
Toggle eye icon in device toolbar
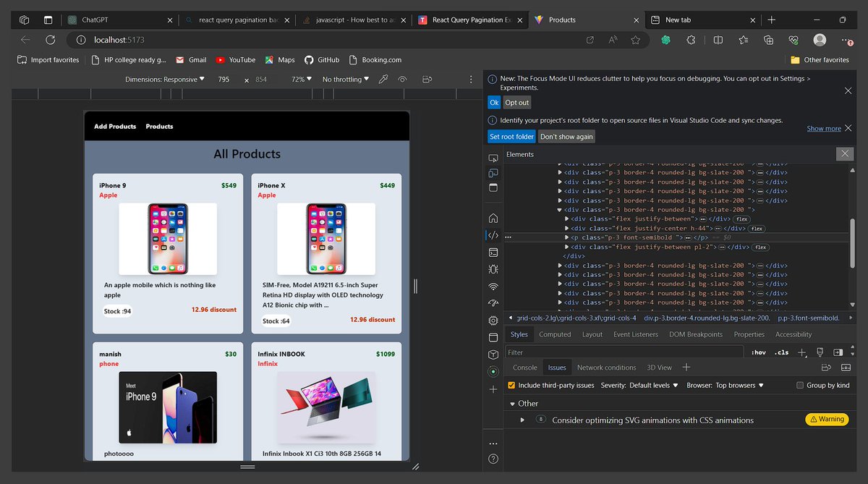(x=403, y=79)
